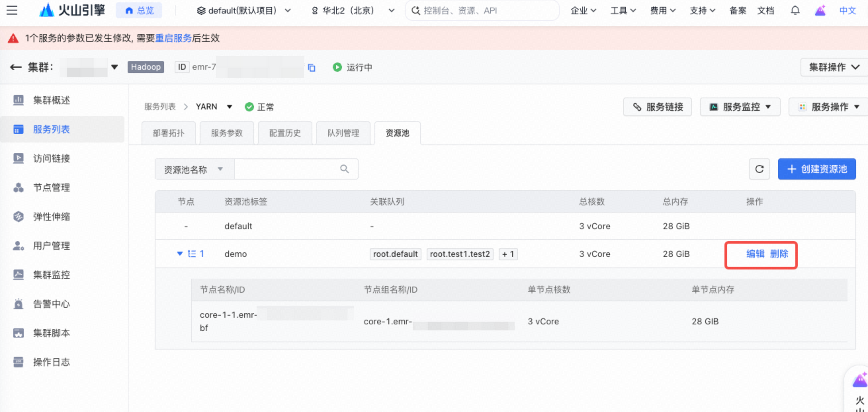Switch to the 队列管理 tab
The height and width of the screenshot is (412, 868).
tap(343, 133)
